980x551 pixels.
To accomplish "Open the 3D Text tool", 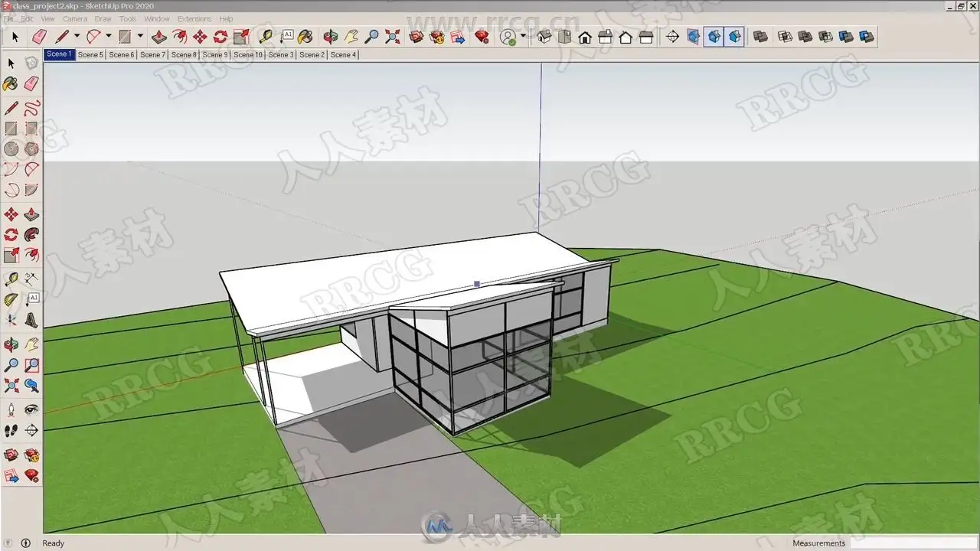I will [x=31, y=320].
